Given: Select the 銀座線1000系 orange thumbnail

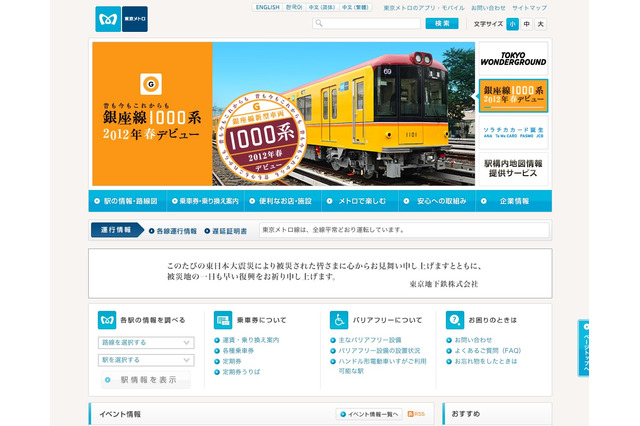Looking at the screenshot, I should point(513,95).
